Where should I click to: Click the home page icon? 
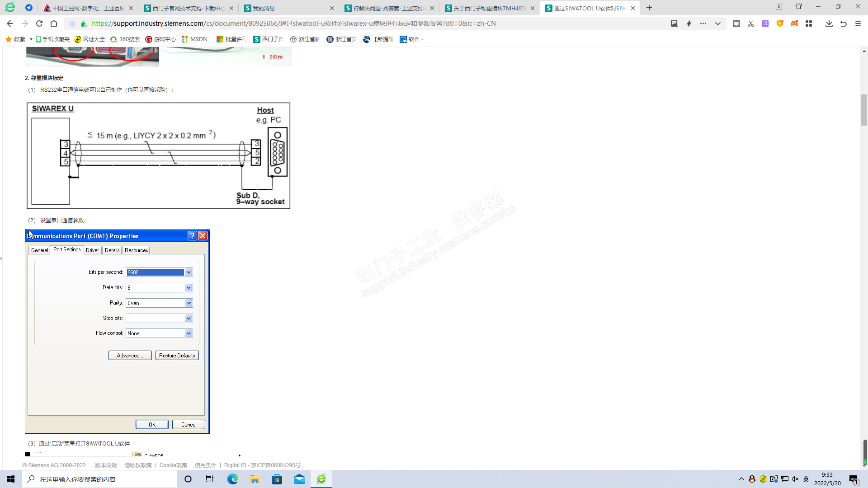[54, 23]
